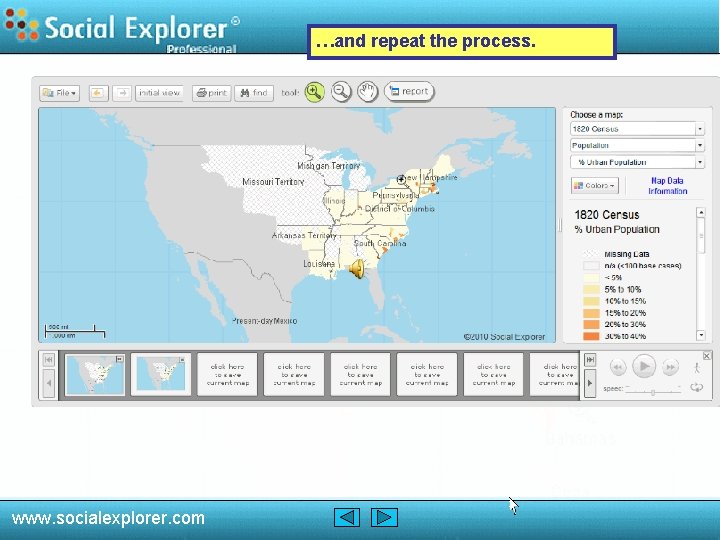Jump to last slide in slideshow strip
The width and height of the screenshot is (720, 540).
tap(590, 360)
